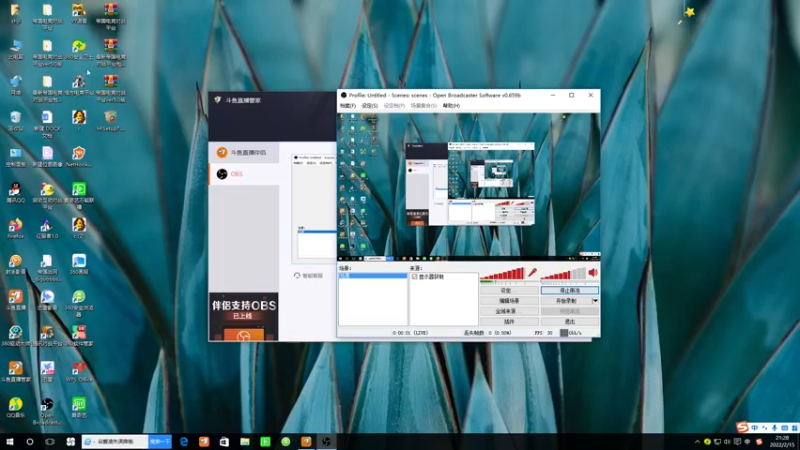Open Microsoft Store from the taskbar

click(224, 442)
